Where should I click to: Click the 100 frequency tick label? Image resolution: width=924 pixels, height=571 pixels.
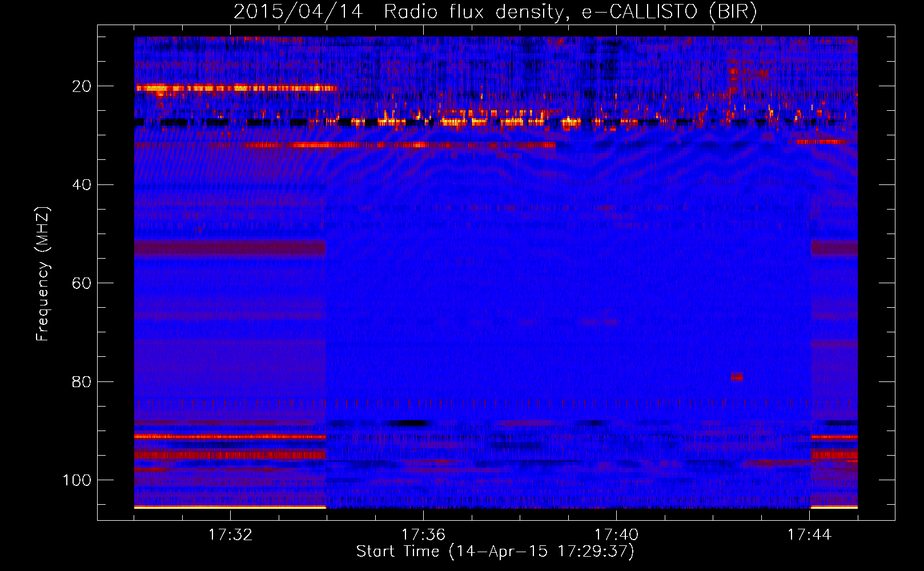click(77, 480)
